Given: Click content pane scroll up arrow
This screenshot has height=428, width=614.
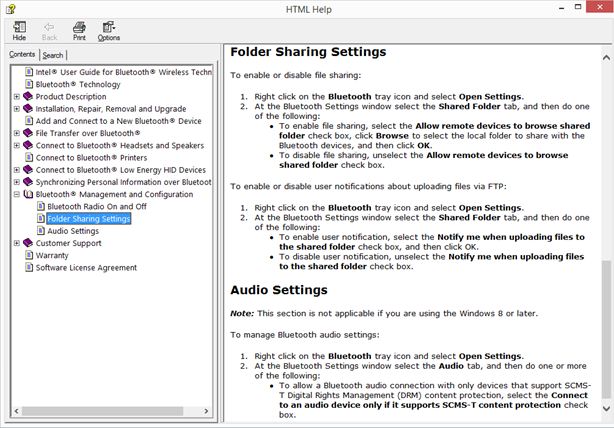Looking at the screenshot, I should coord(606,58).
